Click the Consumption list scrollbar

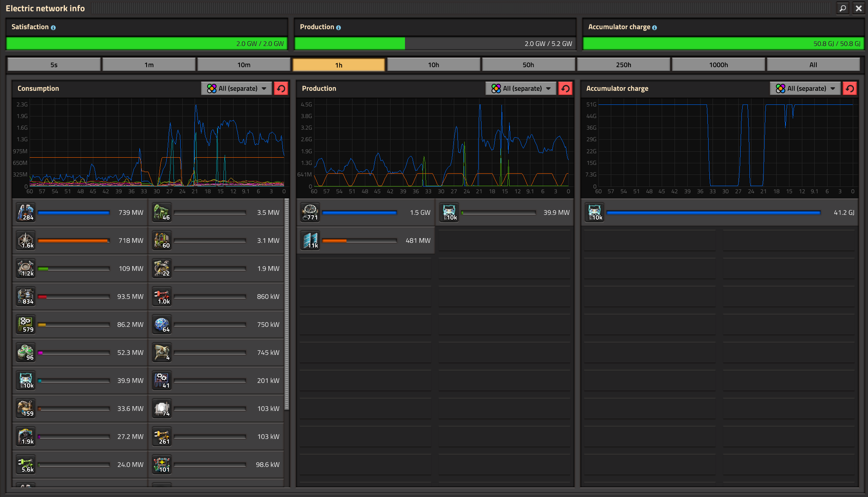pyautogui.click(x=287, y=304)
